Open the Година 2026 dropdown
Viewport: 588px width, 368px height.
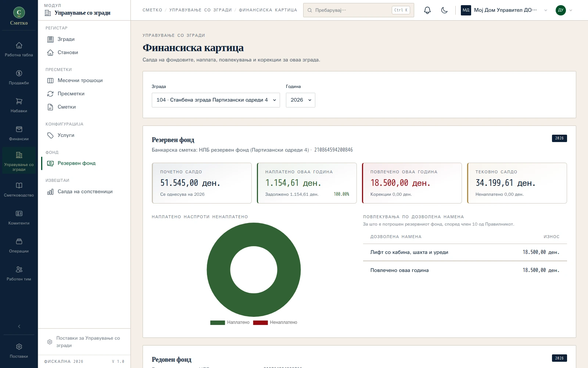pyautogui.click(x=300, y=100)
